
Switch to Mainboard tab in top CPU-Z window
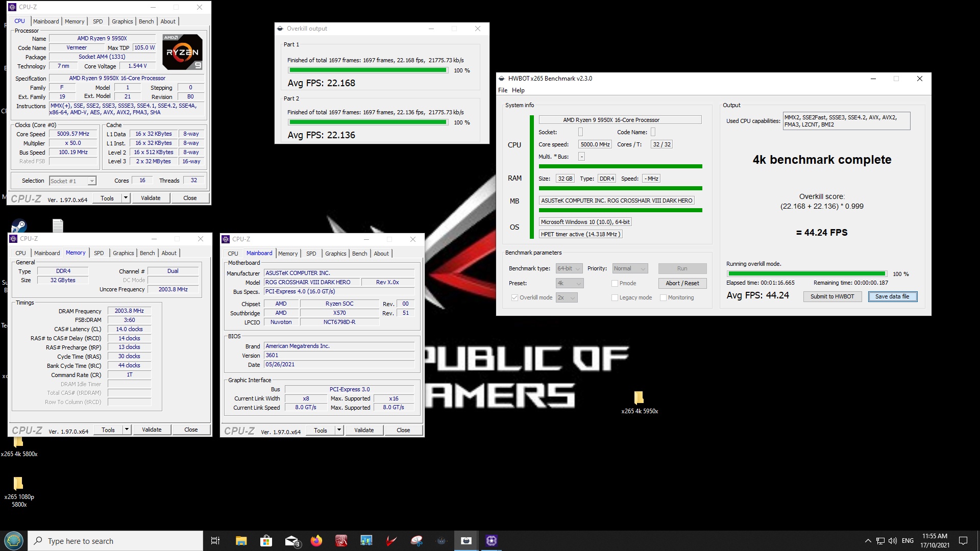(x=46, y=21)
